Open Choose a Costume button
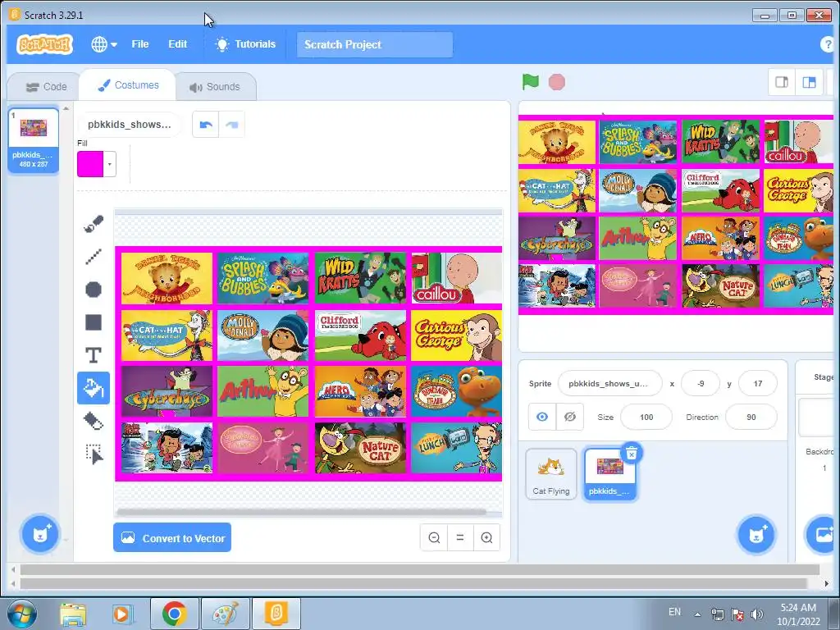This screenshot has height=630, width=840. coord(39,534)
